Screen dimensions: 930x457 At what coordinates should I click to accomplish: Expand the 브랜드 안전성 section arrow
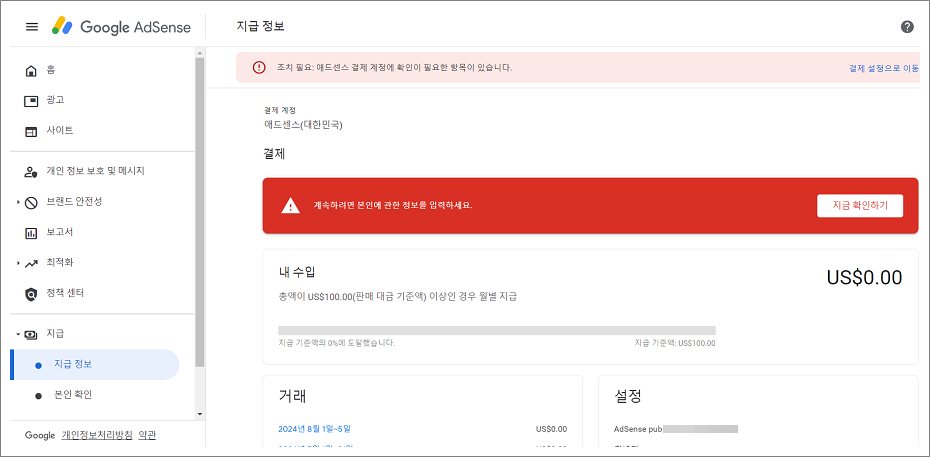point(18,202)
